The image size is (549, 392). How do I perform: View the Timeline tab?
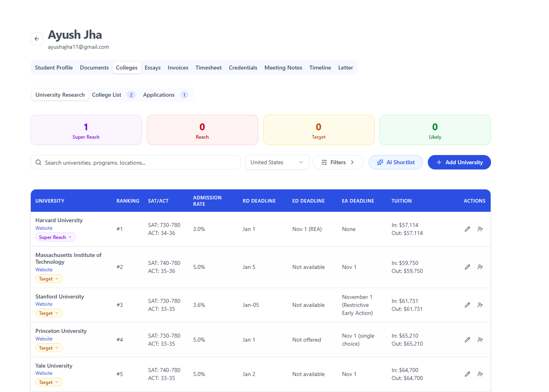pyautogui.click(x=320, y=68)
